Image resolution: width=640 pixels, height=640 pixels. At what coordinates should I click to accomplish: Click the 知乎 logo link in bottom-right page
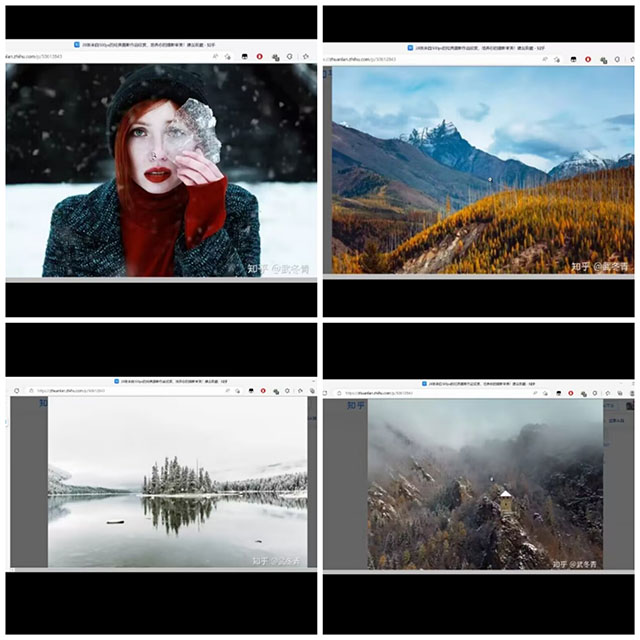tap(357, 405)
